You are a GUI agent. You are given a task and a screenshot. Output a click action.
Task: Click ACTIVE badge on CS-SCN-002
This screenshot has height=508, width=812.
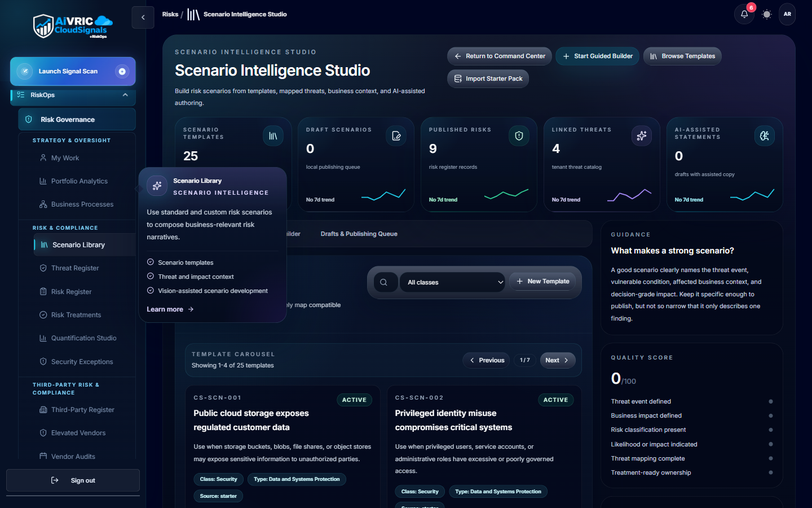[x=555, y=400]
